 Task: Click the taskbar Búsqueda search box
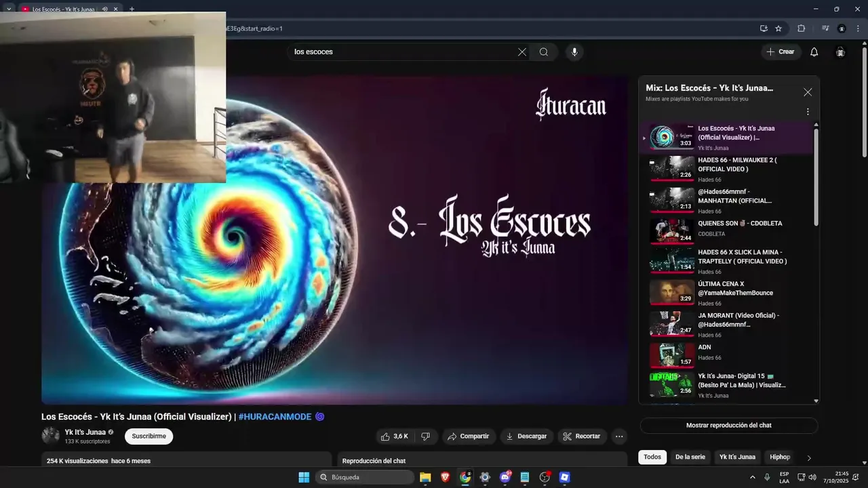click(365, 477)
